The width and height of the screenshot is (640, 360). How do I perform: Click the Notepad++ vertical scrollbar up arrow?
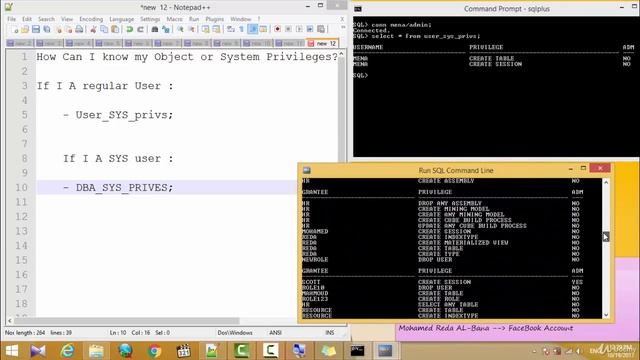[x=342, y=53]
